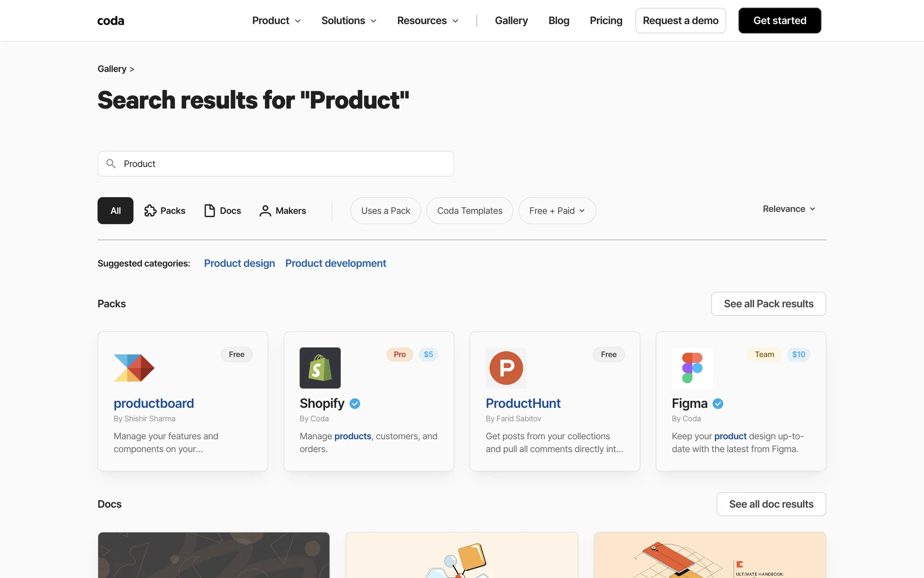The height and width of the screenshot is (578, 924).
Task: Switch to the Packs tab
Action: click(165, 210)
